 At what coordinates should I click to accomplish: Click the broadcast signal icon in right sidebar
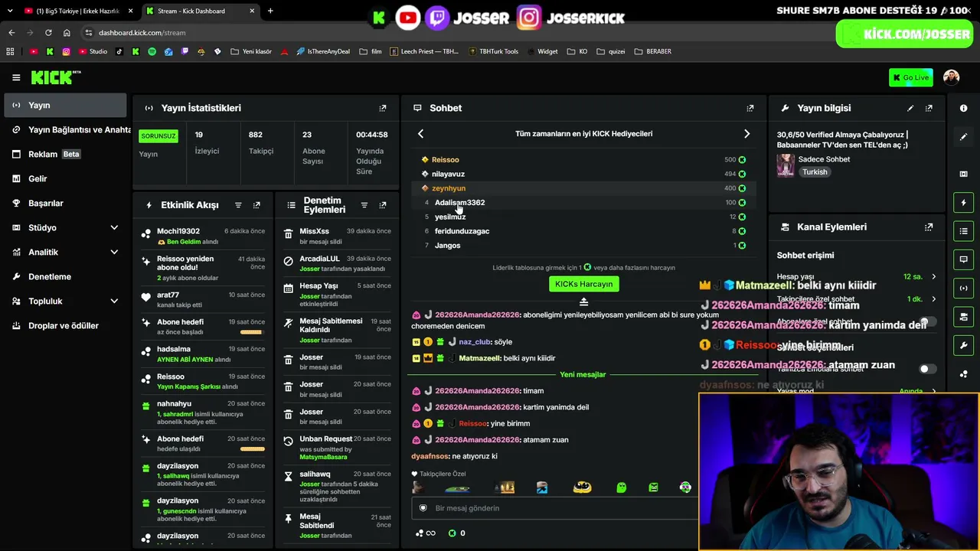pyautogui.click(x=963, y=289)
